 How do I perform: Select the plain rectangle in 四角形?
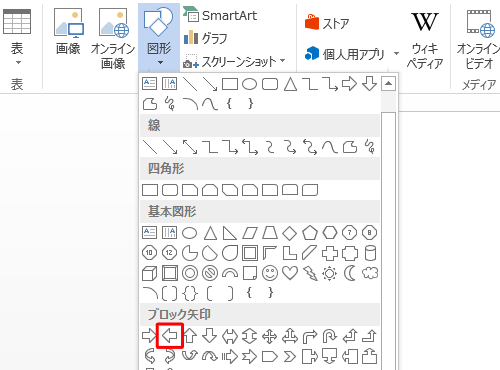[150, 190]
